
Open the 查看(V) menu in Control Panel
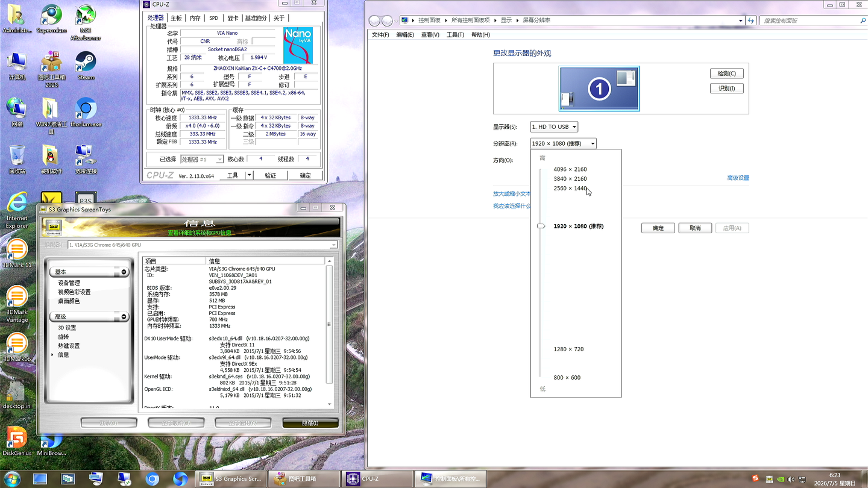[x=430, y=35]
